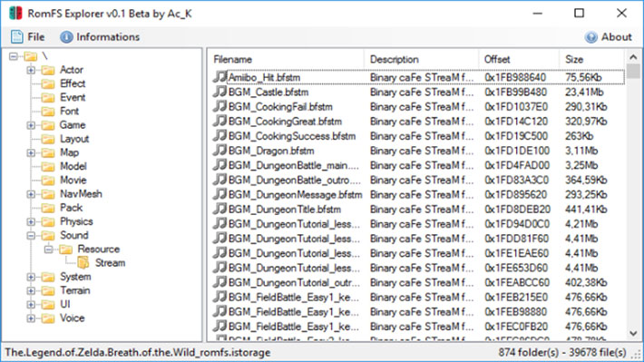Click the RomFS Explorer app icon in title bar
The image size is (644, 362).
point(15,13)
